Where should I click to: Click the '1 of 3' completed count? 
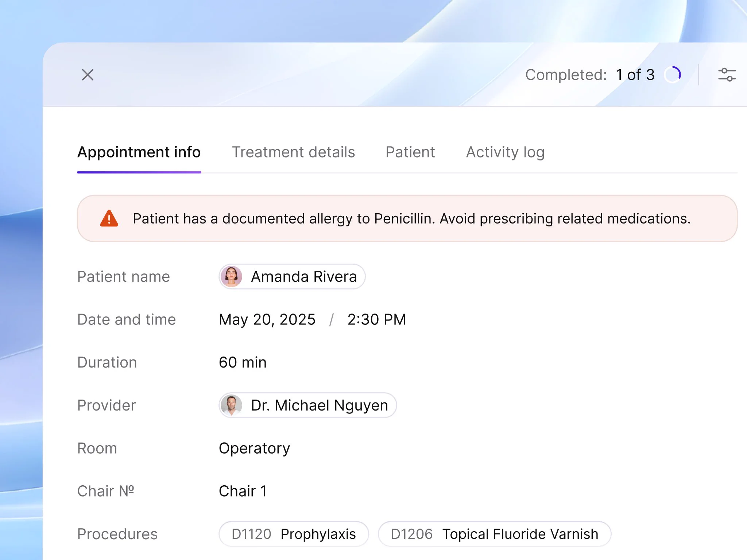(635, 75)
